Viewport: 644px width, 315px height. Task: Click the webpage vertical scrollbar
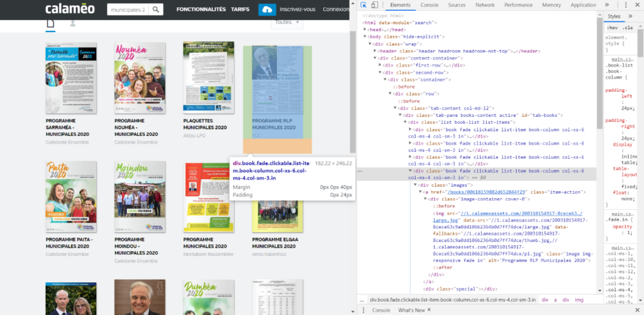(x=352, y=92)
